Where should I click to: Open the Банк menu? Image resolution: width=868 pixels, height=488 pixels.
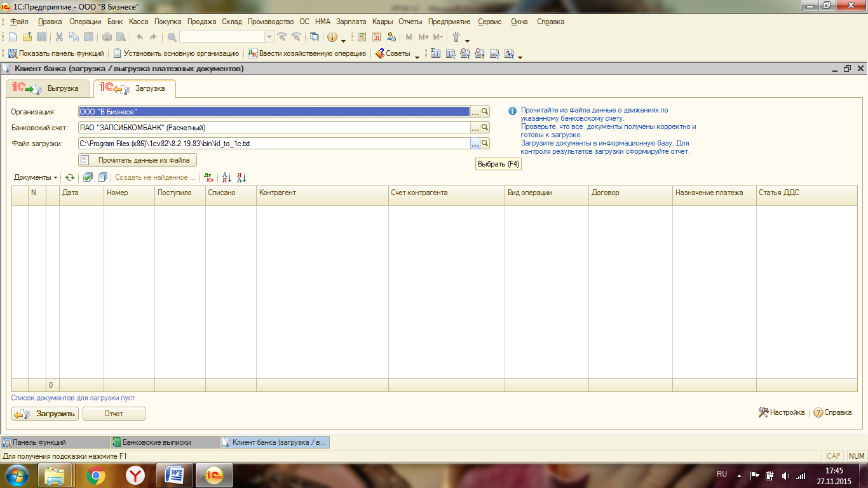click(115, 22)
